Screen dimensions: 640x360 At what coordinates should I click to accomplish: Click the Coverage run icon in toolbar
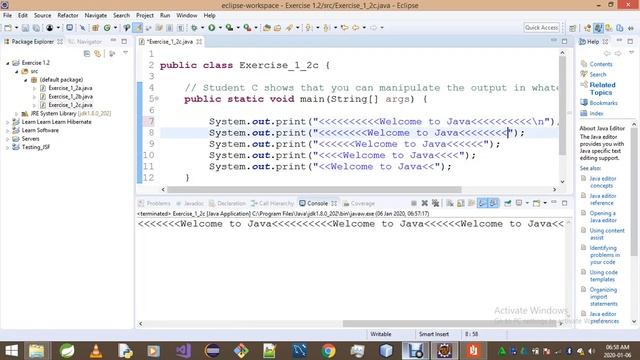click(229, 28)
